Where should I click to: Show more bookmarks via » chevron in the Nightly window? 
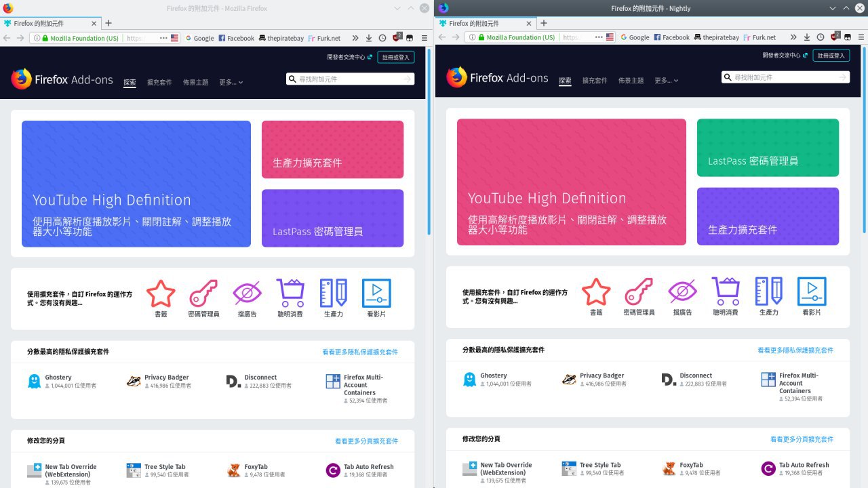coord(792,37)
